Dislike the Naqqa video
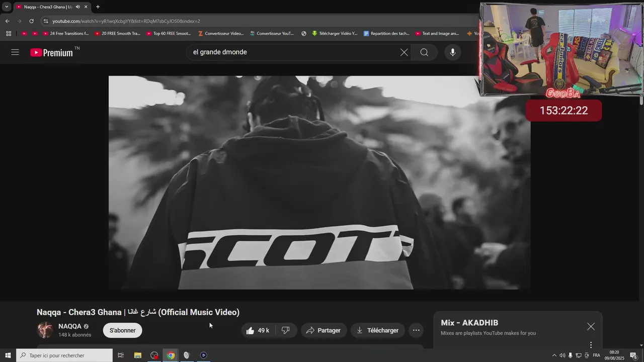The height and width of the screenshot is (362, 644). tap(286, 330)
